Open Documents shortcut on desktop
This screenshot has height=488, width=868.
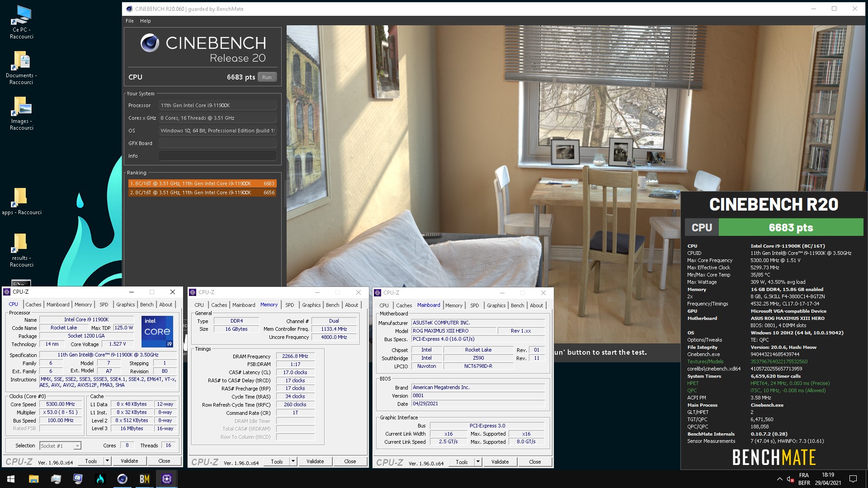tap(21, 68)
